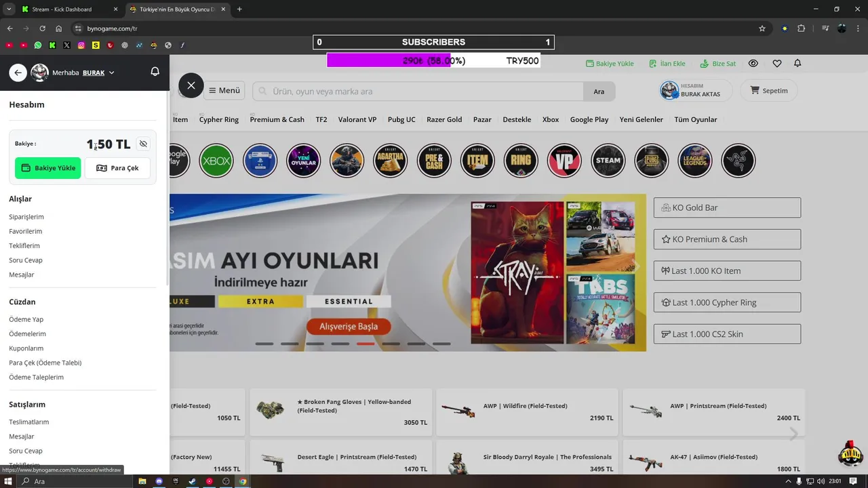This screenshot has height=488, width=868.
Task: Open Tüm Oyunlar category tab
Action: pyautogui.click(x=696, y=119)
